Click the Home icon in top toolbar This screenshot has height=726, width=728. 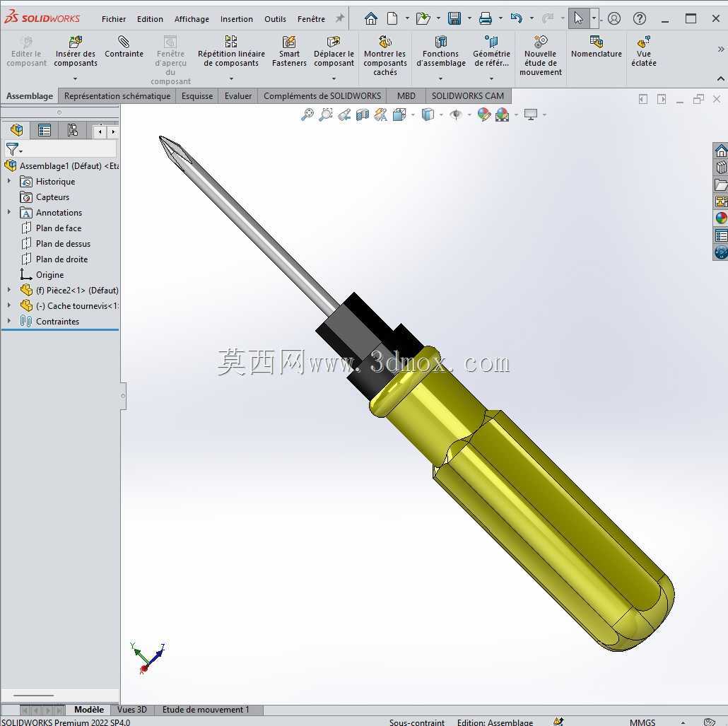click(x=371, y=18)
